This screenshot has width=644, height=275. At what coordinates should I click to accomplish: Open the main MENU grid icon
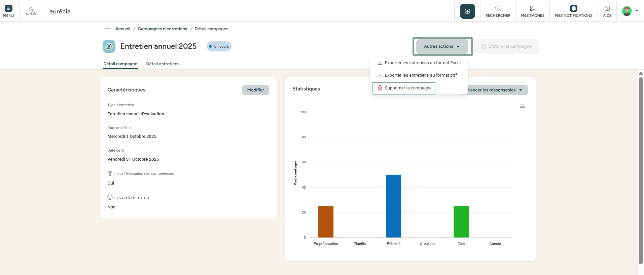[x=9, y=9]
